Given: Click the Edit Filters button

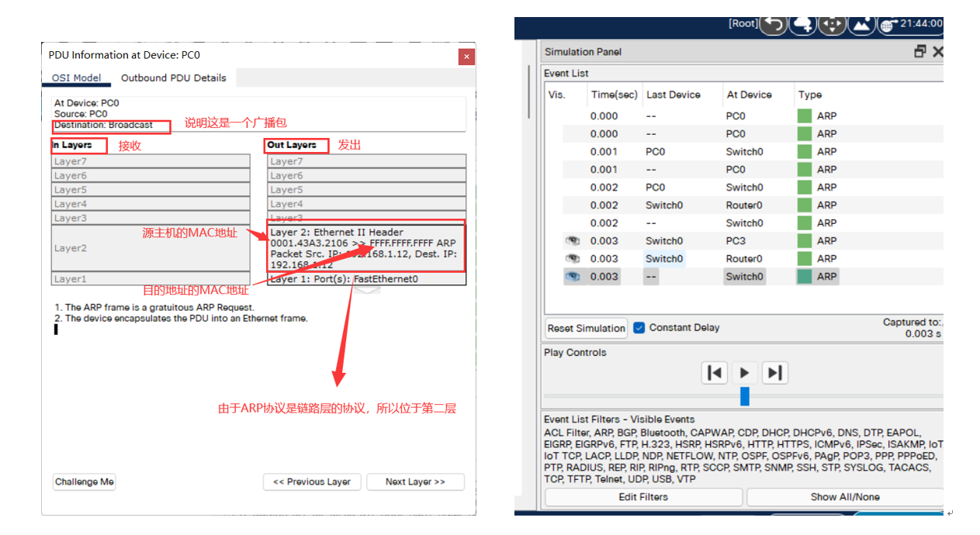Looking at the screenshot, I should 643,497.
